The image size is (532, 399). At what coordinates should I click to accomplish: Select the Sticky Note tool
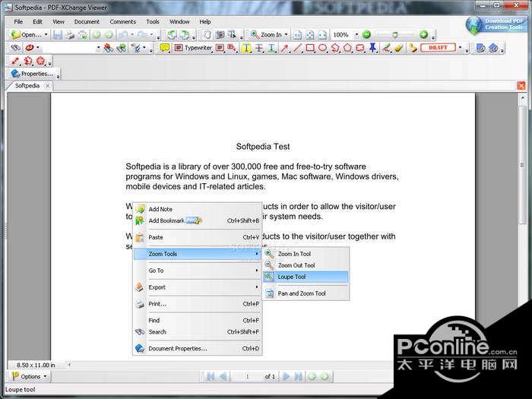pyautogui.click(x=165, y=48)
